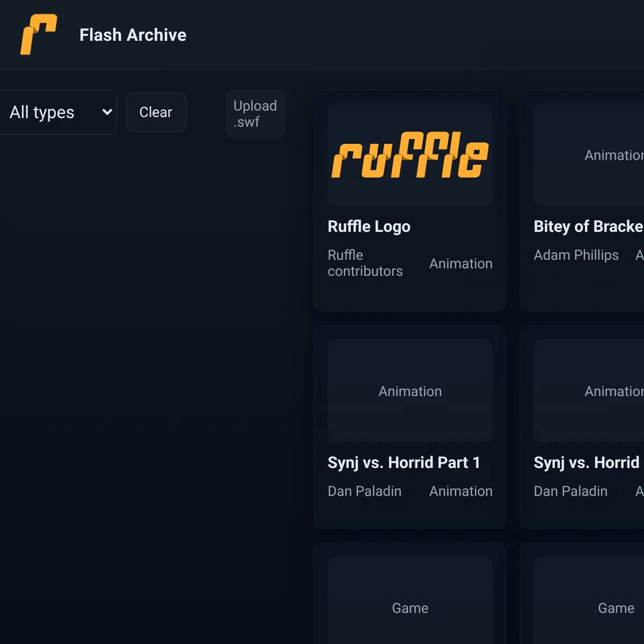The height and width of the screenshot is (644, 644).
Task: Click the Upload .swf button
Action: point(255,114)
